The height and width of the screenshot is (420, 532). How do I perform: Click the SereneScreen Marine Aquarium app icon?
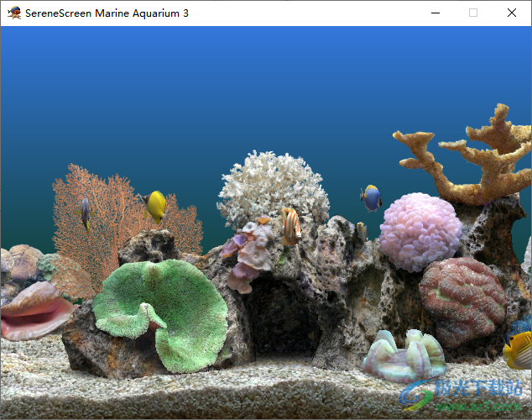click(x=14, y=13)
